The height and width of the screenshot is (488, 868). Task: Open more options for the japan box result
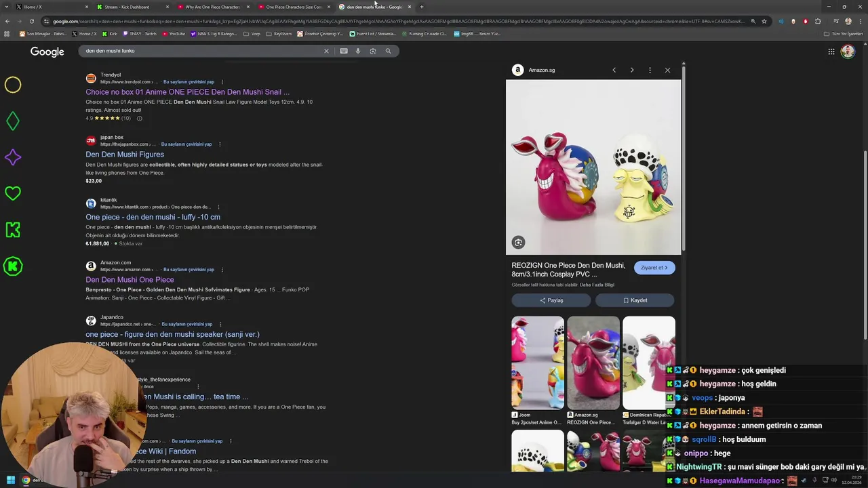pyautogui.click(x=220, y=144)
